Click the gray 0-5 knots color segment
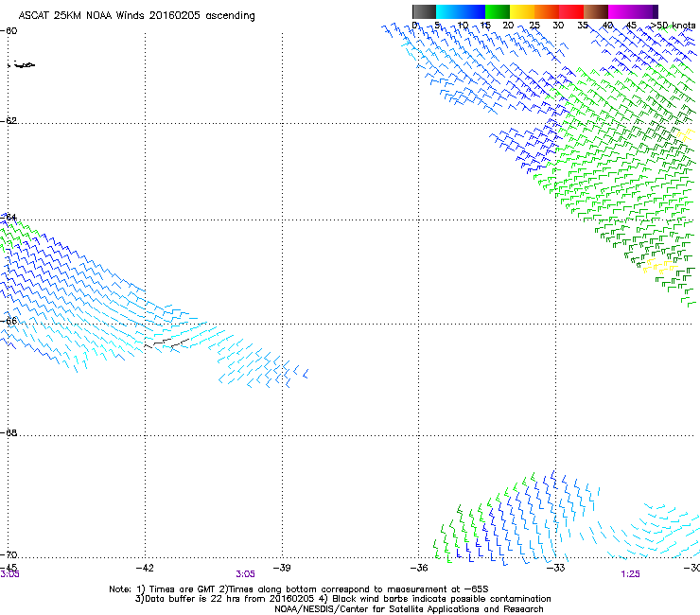The image size is (700, 615). click(424, 11)
